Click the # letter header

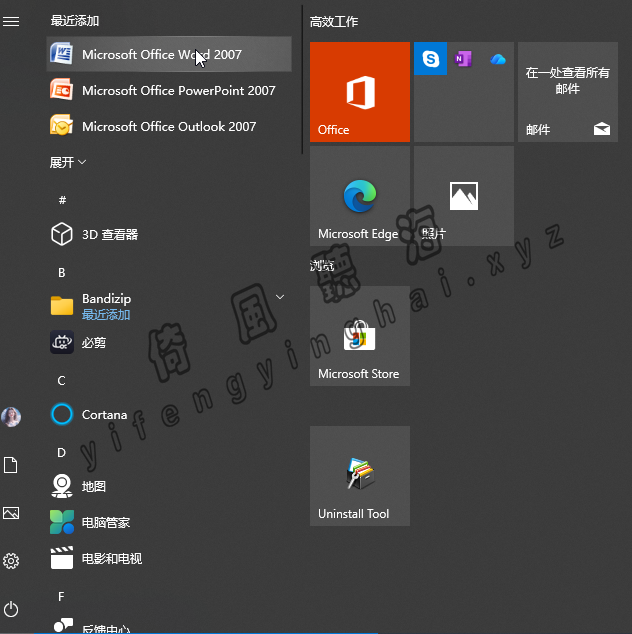62,200
